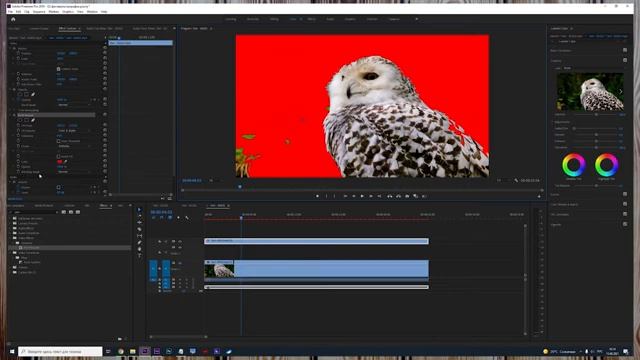Toggle Position stopwatch animation

point(18,53)
